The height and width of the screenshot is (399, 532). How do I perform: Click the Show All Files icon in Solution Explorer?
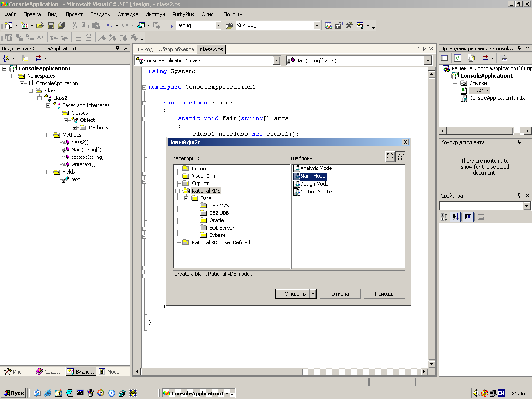(x=471, y=58)
